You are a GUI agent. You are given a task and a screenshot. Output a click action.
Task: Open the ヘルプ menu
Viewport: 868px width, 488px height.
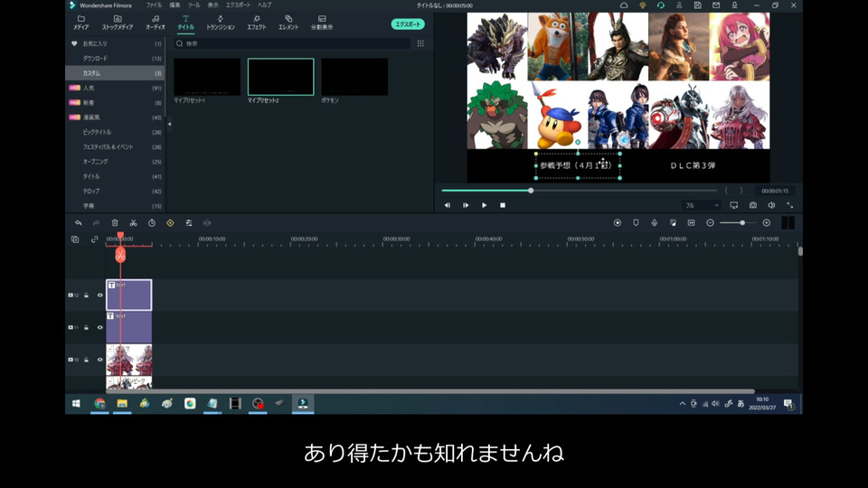pyautogui.click(x=265, y=5)
